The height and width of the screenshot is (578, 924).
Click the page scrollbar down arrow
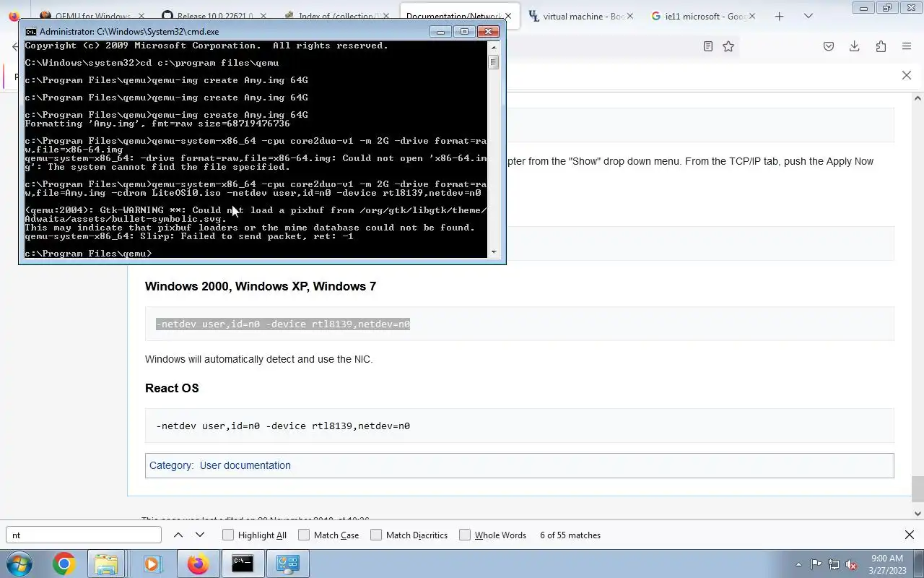point(918,514)
